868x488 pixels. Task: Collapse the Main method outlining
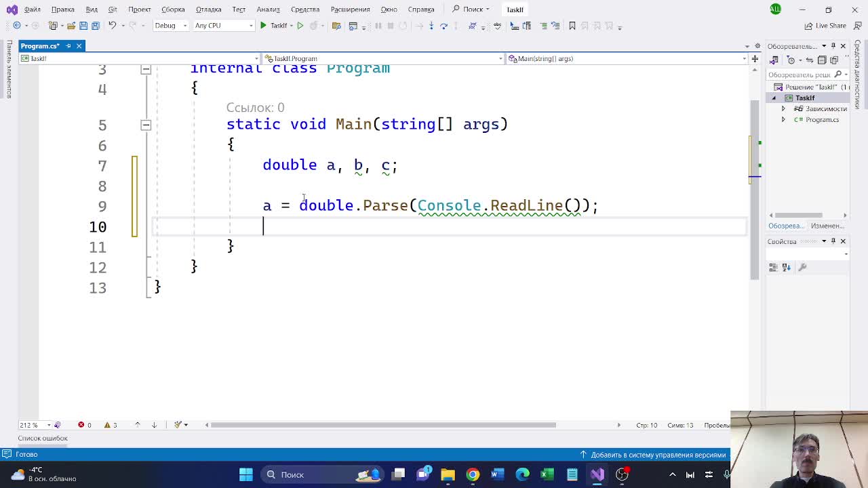point(146,125)
